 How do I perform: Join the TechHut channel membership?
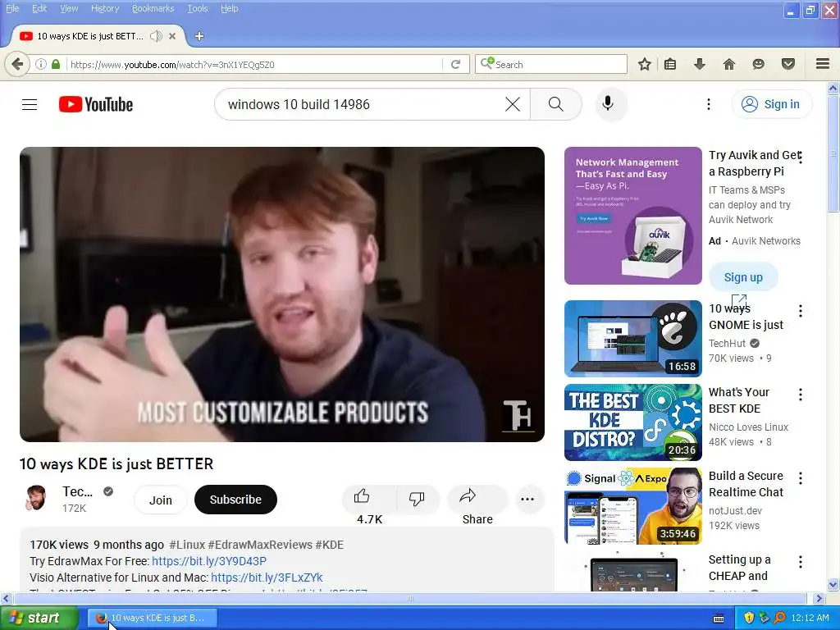click(x=161, y=500)
